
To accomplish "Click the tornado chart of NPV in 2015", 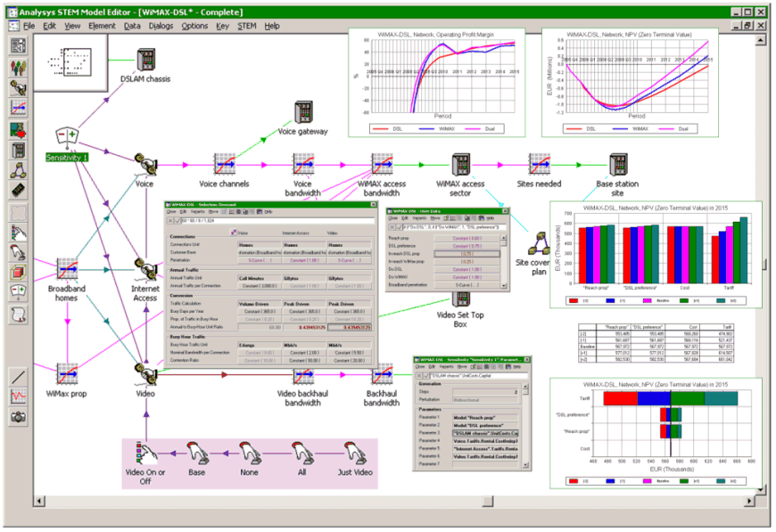I will (x=656, y=433).
